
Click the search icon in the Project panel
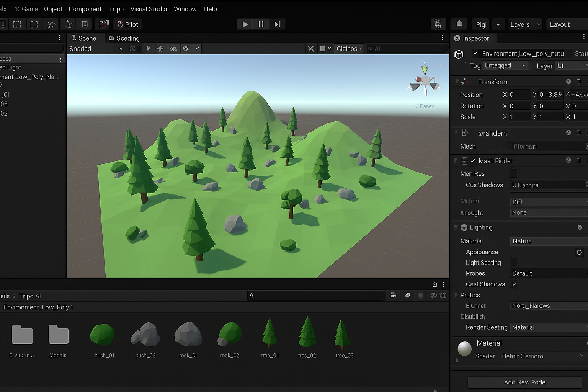pos(252,296)
